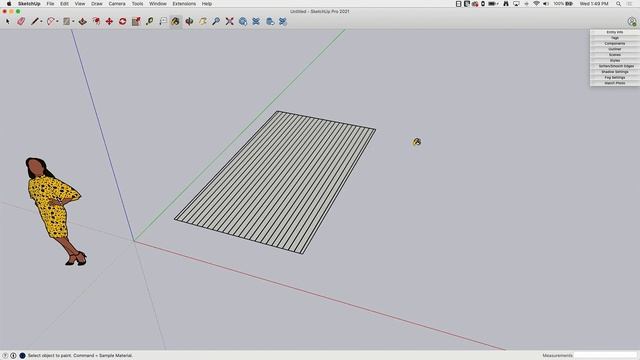Select the Push/Pull tool

click(82, 21)
